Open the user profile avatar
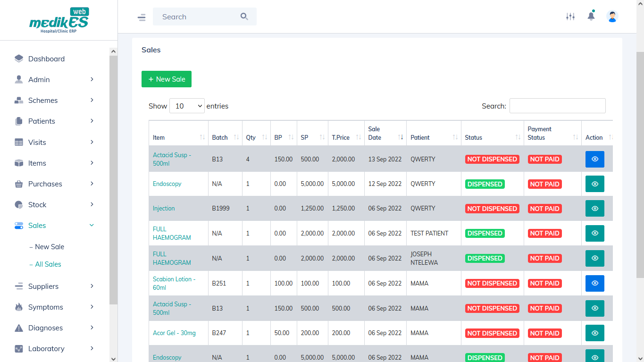The height and width of the screenshot is (362, 644). click(x=612, y=17)
